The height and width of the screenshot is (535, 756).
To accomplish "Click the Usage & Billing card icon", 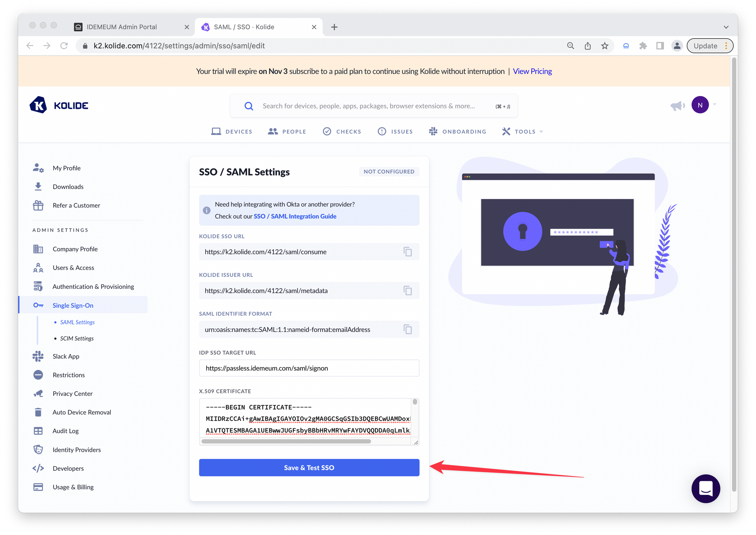I will tap(38, 487).
